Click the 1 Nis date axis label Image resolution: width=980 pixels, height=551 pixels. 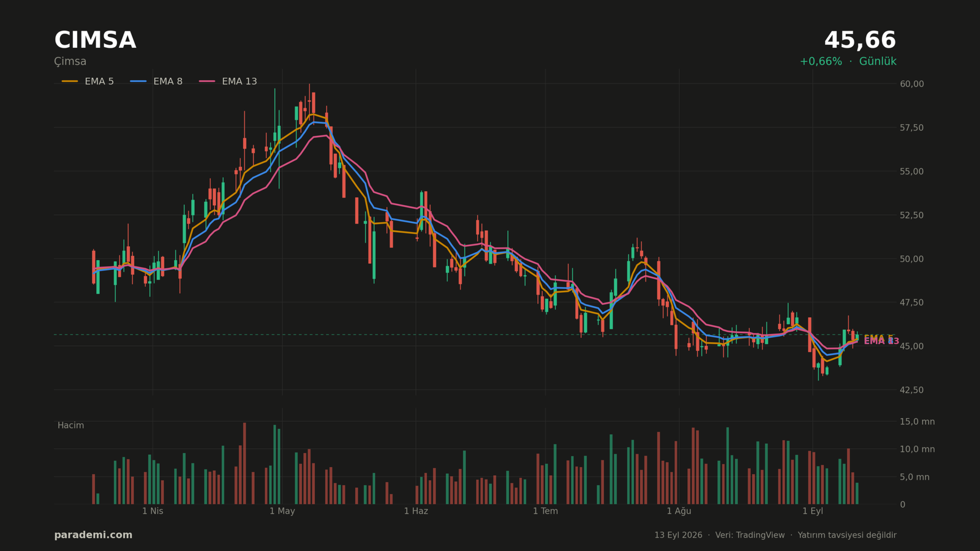point(153,511)
